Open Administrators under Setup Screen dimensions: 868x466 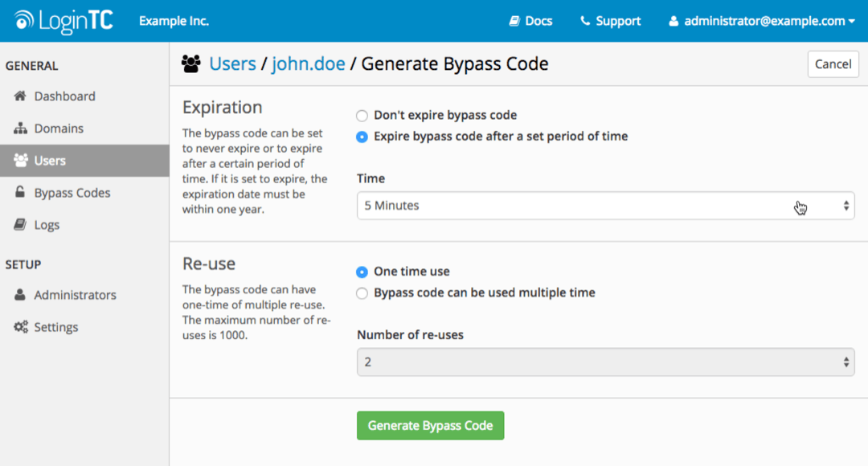tap(84, 295)
